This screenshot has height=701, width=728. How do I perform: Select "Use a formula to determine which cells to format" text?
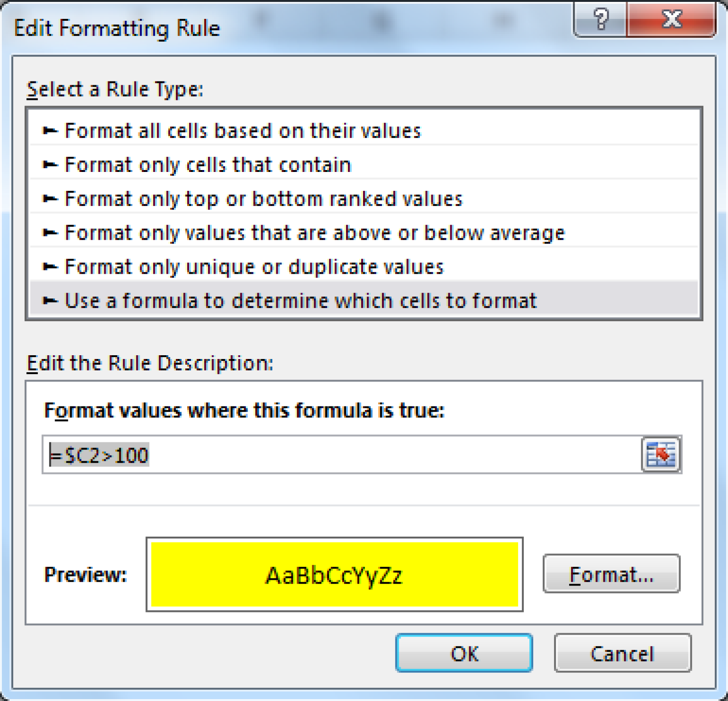tap(300, 301)
